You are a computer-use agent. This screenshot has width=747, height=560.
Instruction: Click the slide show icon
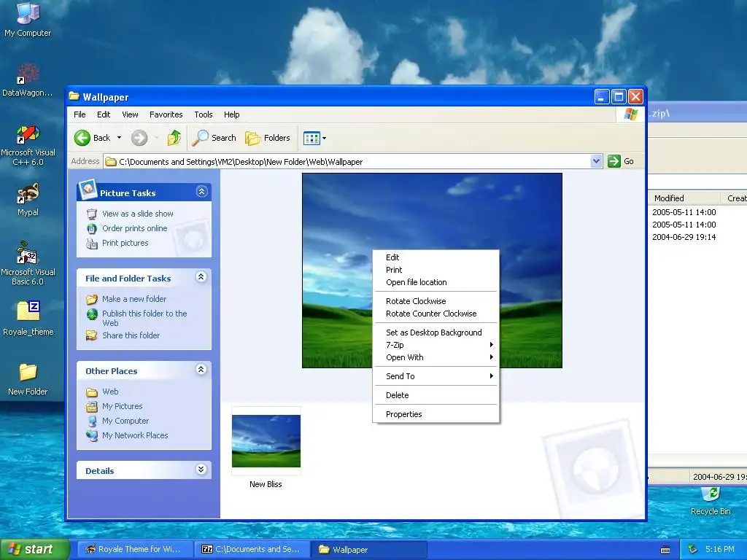[x=91, y=214]
